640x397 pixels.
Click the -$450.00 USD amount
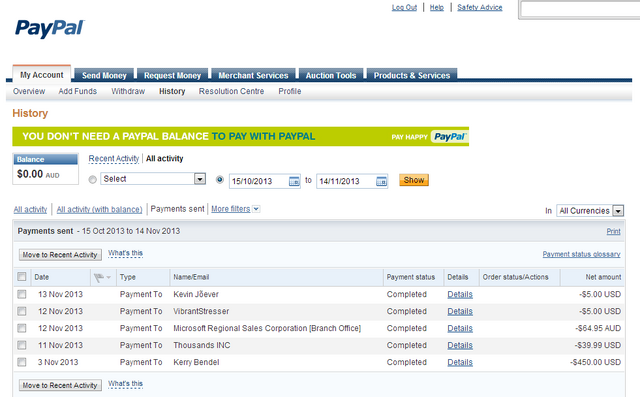[x=596, y=362]
